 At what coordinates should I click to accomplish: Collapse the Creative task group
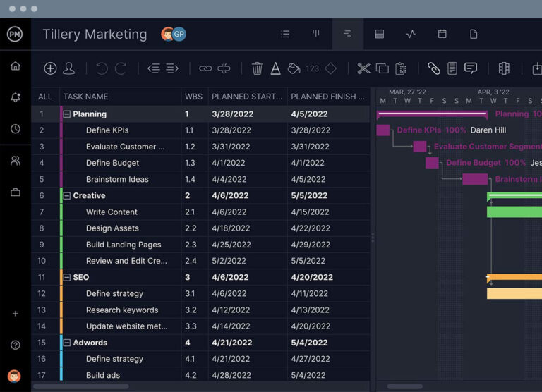pyautogui.click(x=67, y=196)
